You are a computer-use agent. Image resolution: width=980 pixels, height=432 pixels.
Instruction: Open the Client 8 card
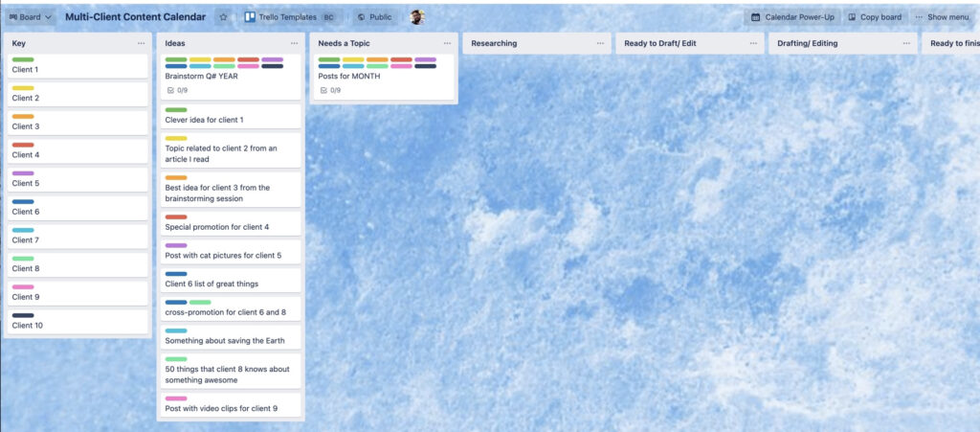pos(78,265)
